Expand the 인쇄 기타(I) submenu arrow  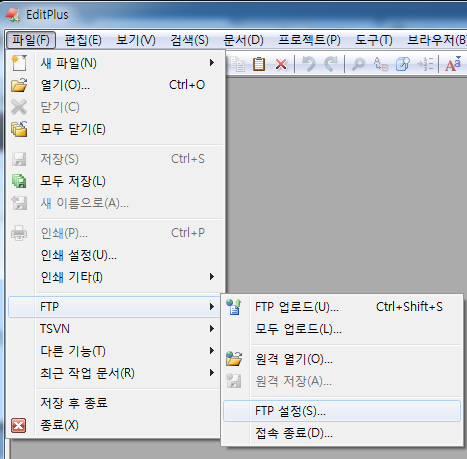[212, 277]
